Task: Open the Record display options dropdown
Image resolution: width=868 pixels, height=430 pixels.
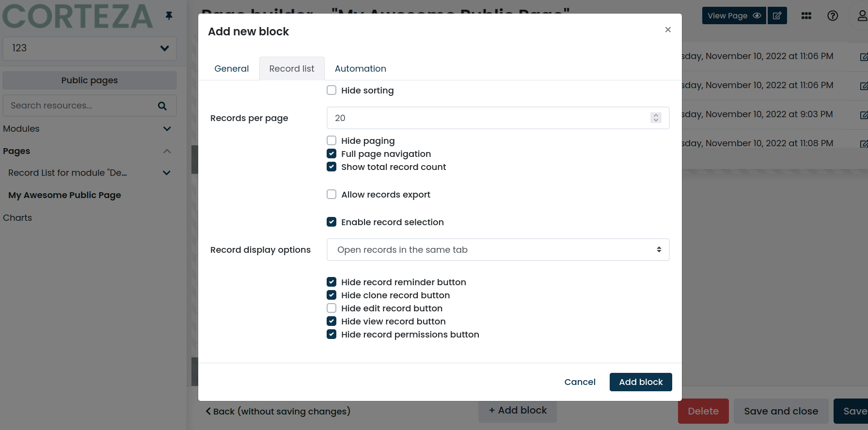Action: pyautogui.click(x=498, y=249)
